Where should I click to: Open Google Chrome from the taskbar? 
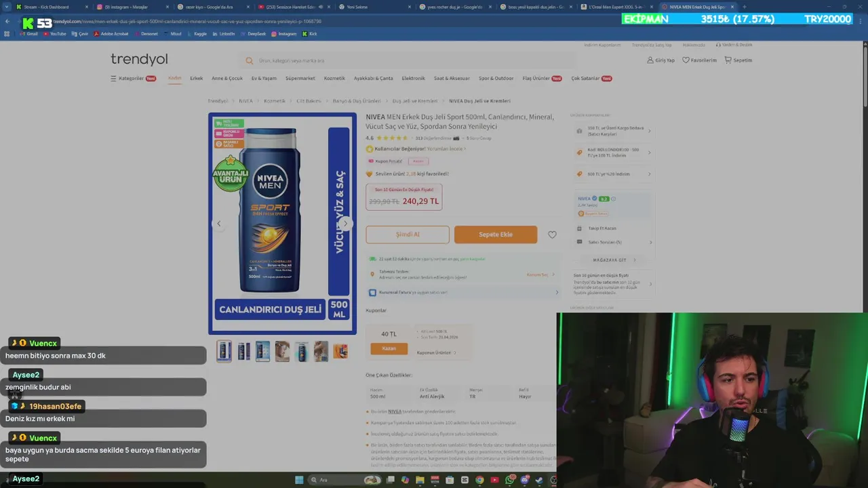pos(479,480)
